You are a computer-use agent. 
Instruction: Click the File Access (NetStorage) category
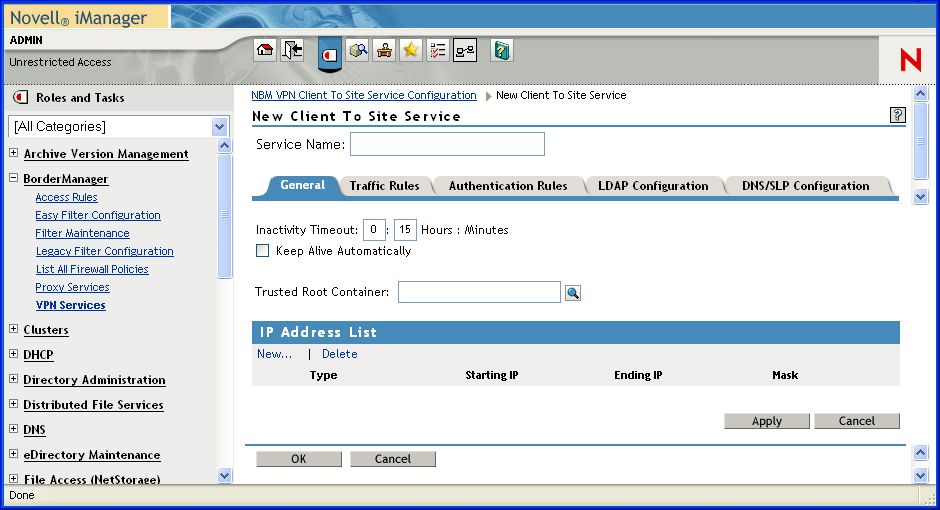(92, 479)
